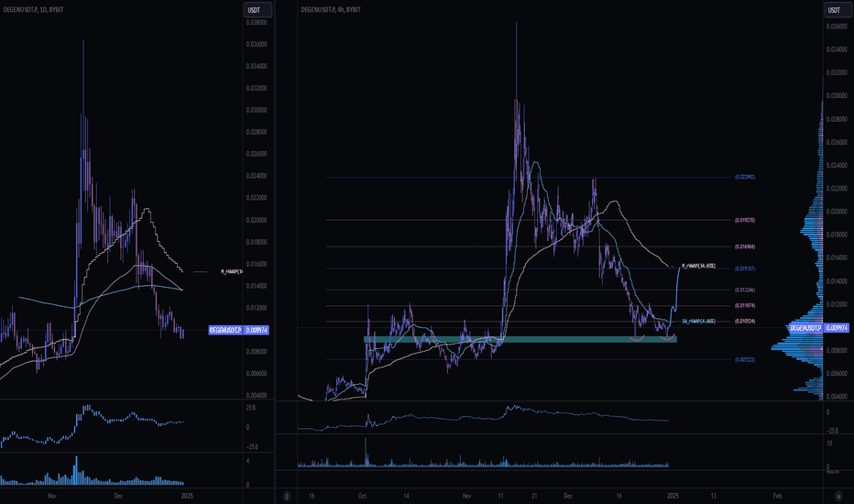Select the green support zone rectangle on the 4h chart

[x=520, y=339]
